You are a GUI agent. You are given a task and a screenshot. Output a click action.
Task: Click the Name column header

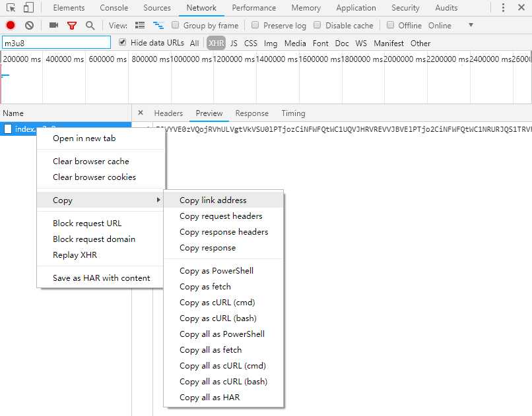click(66, 113)
